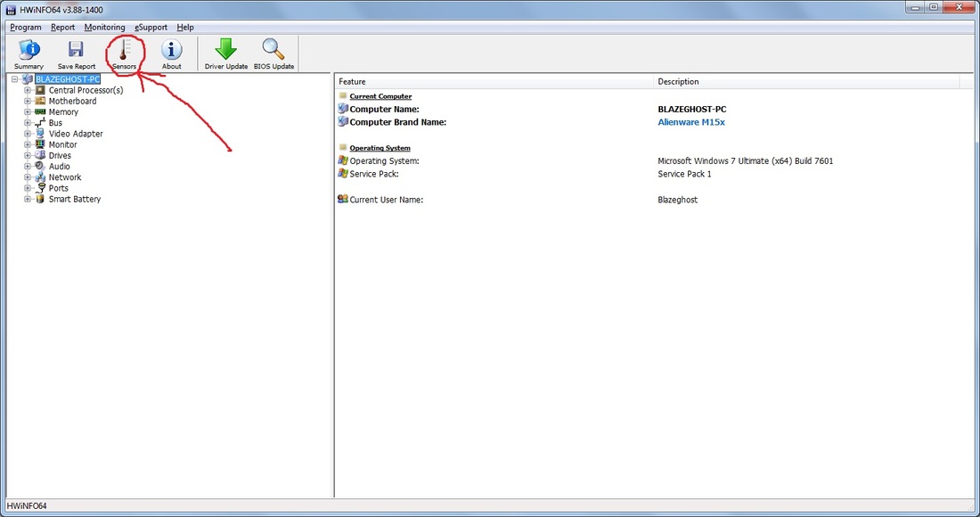Screen dimensions: 980x517
Task: Select the Audio speaker icon
Action: [x=41, y=166]
